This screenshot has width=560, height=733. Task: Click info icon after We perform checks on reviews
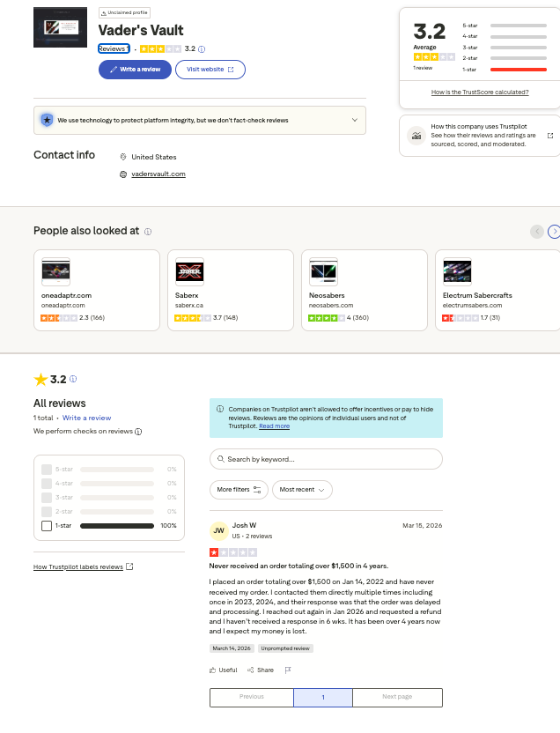point(138,432)
